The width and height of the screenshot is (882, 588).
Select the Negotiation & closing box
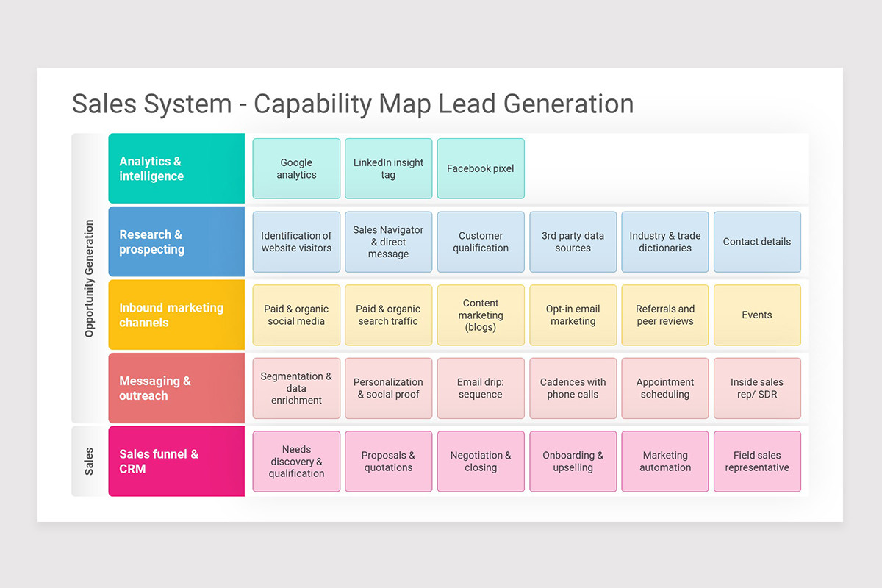coord(481,461)
